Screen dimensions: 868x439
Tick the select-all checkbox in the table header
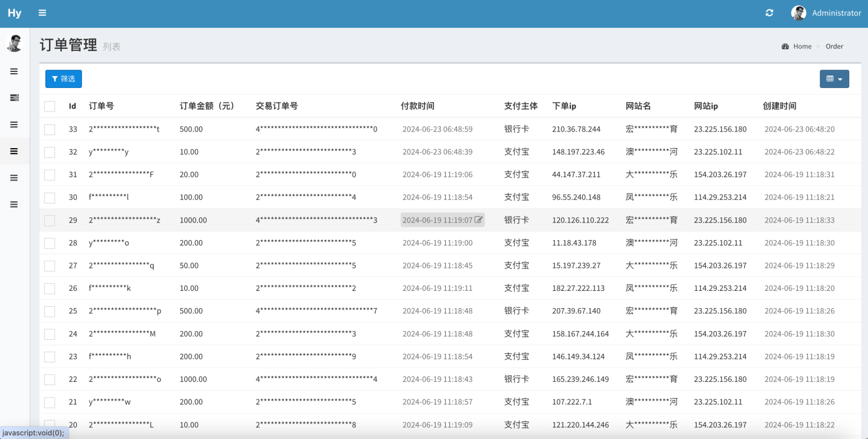pyautogui.click(x=50, y=106)
